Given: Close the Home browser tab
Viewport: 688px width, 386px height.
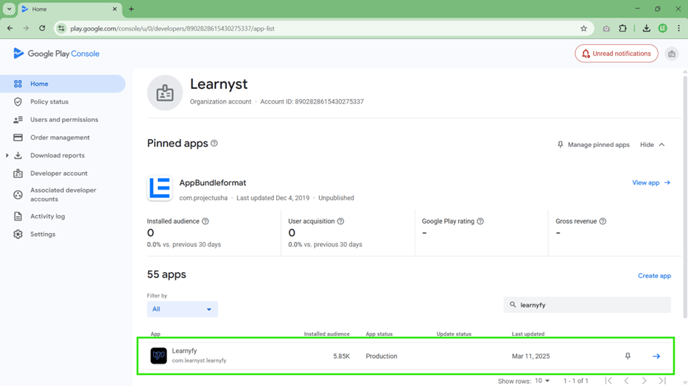Looking at the screenshot, I should click(x=115, y=9).
